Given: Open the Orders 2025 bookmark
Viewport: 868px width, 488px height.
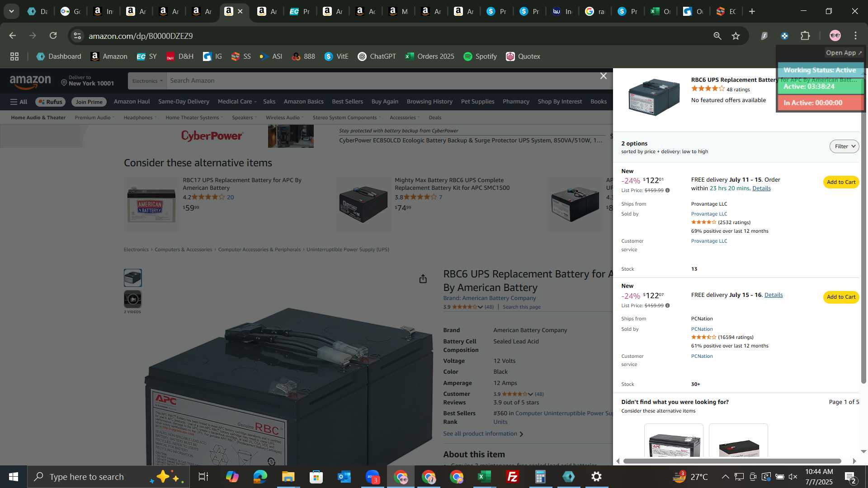Looking at the screenshot, I should pyautogui.click(x=430, y=56).
